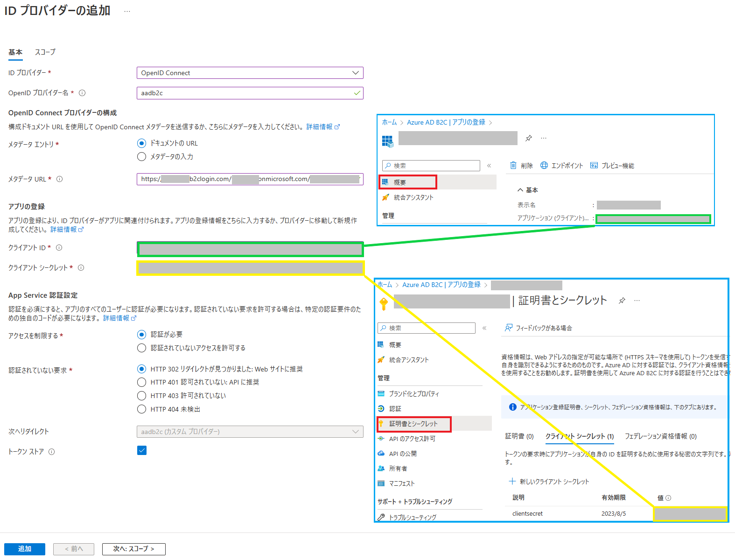Viewport: 735px width, 560px height.
Task: Click the '次へ: スコープ >' button
Action: pos(133,549)
